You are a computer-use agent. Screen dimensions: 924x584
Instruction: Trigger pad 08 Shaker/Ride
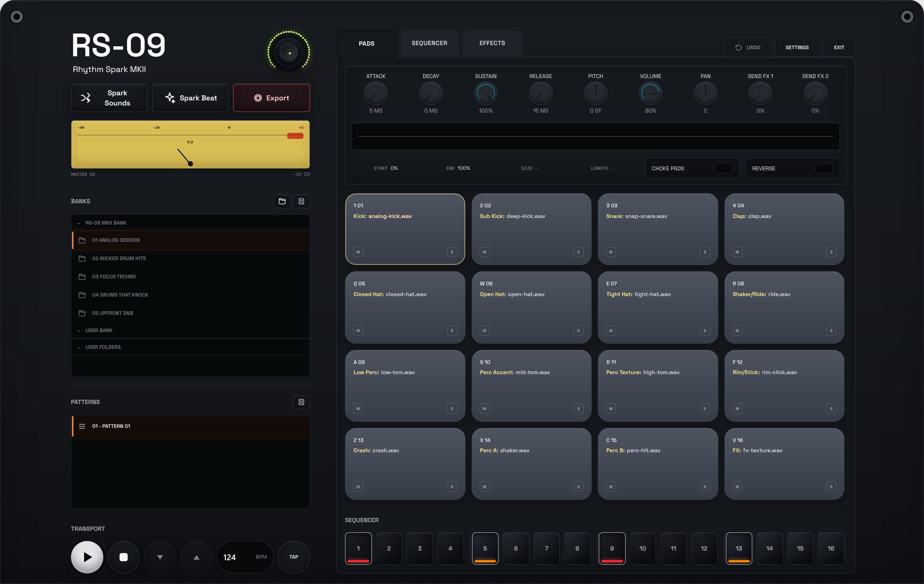784,308
